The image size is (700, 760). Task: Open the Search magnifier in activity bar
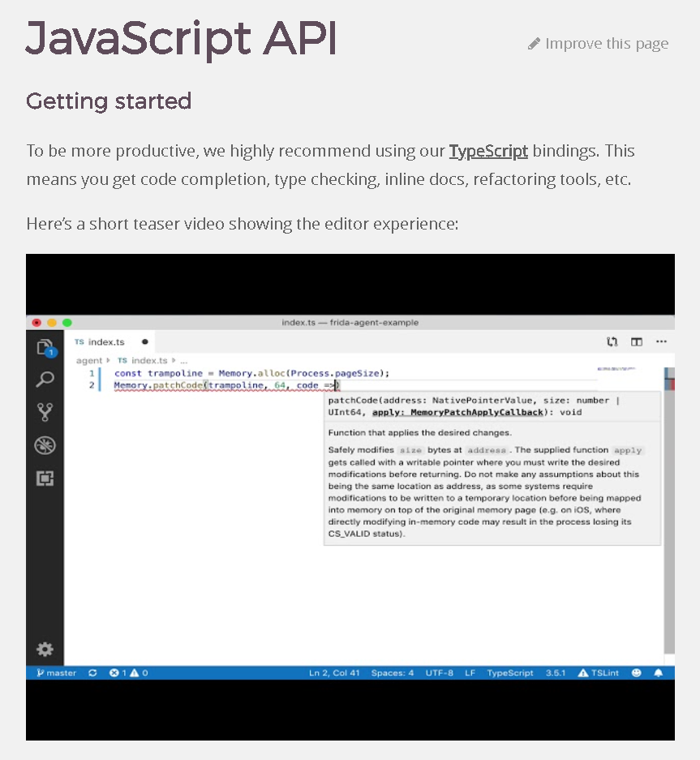pyautogui.click(x=45, y=380)
